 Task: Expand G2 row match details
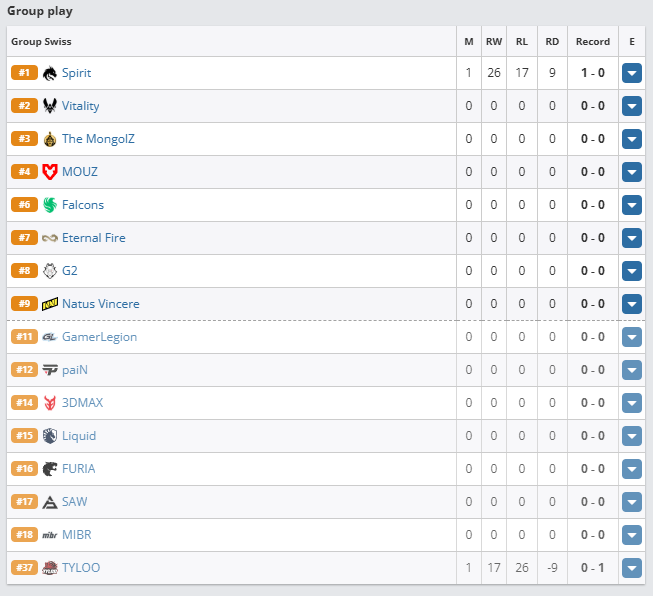pos(632,271)
